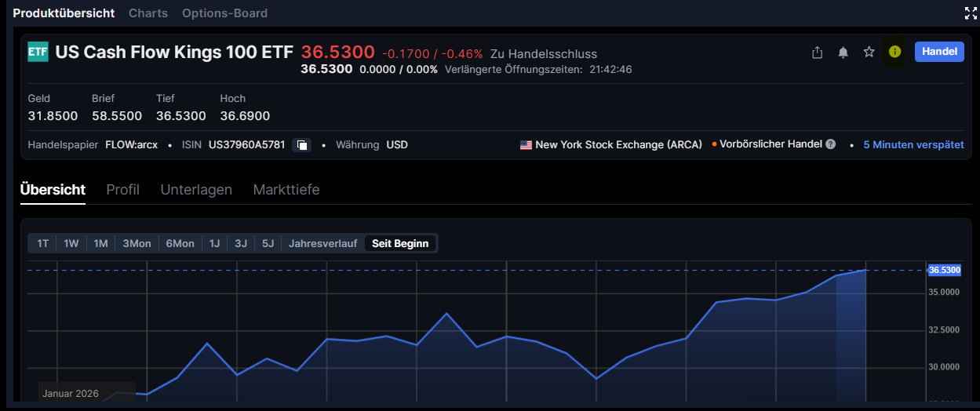
Task: Click the green ETF badge icon
Action: click(x=38, y=52)
